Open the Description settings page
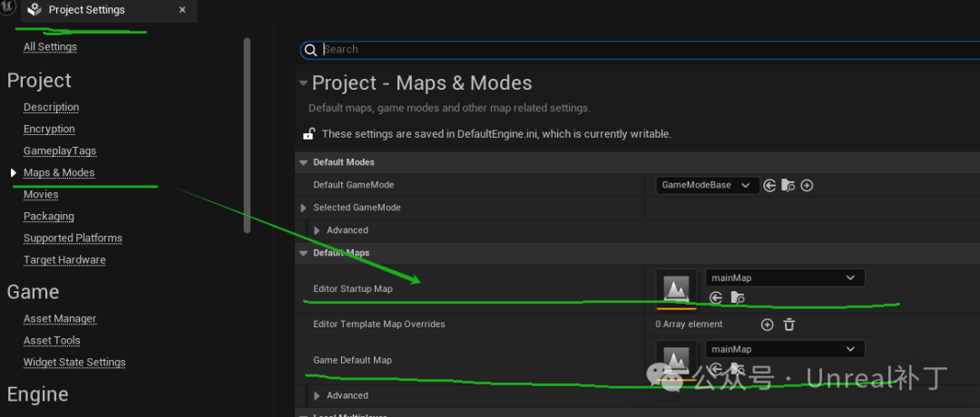 tap(51, 107)
